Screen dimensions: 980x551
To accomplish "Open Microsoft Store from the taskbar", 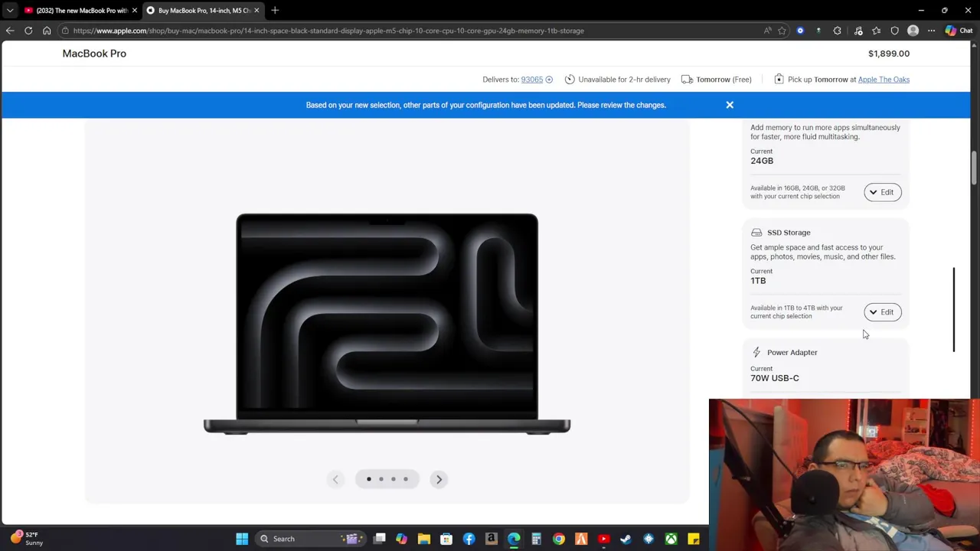I will click(x=446, y=539).
